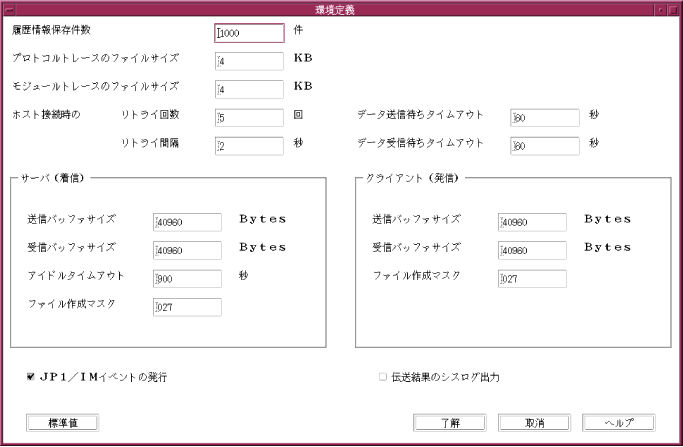
Task: Click the データ受信待ちタイムアウト field
Action: (545, 146)
